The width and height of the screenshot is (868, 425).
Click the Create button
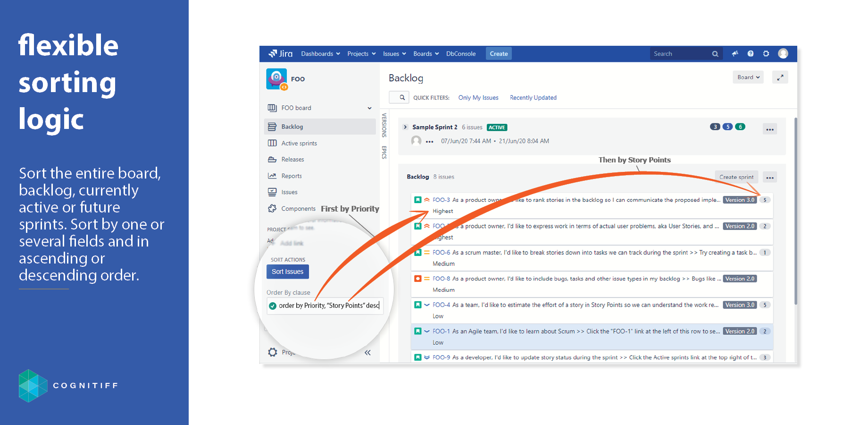(499, 54)
